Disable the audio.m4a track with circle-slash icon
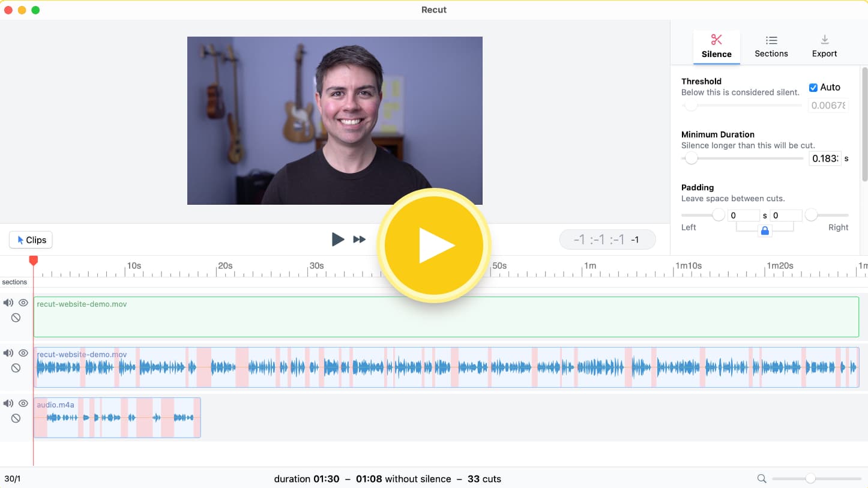The height and width of the screenshot is (488, 868). (x=16, y=418)
